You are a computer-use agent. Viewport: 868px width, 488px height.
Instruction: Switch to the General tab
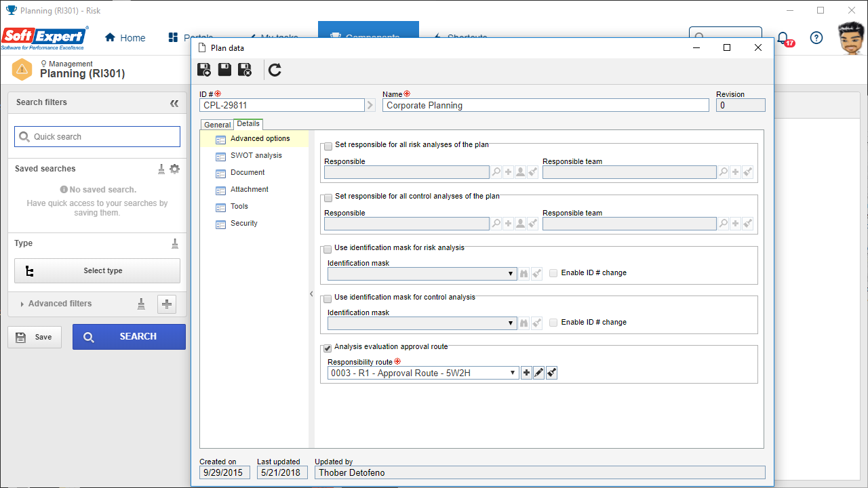pos(218,125)
